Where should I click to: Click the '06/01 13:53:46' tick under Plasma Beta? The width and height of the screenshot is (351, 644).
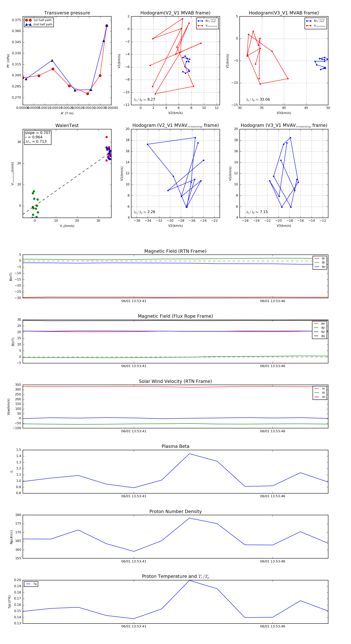pyautogui.click(x=273, y=496)
